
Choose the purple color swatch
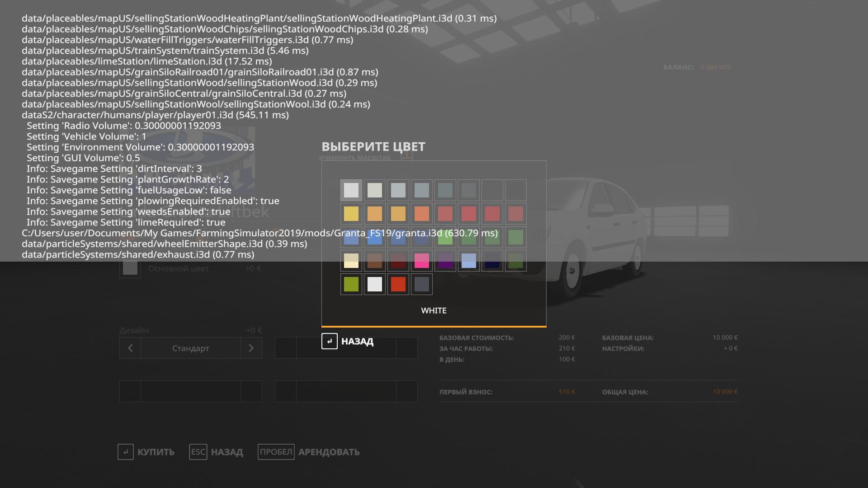coord(445,261)
